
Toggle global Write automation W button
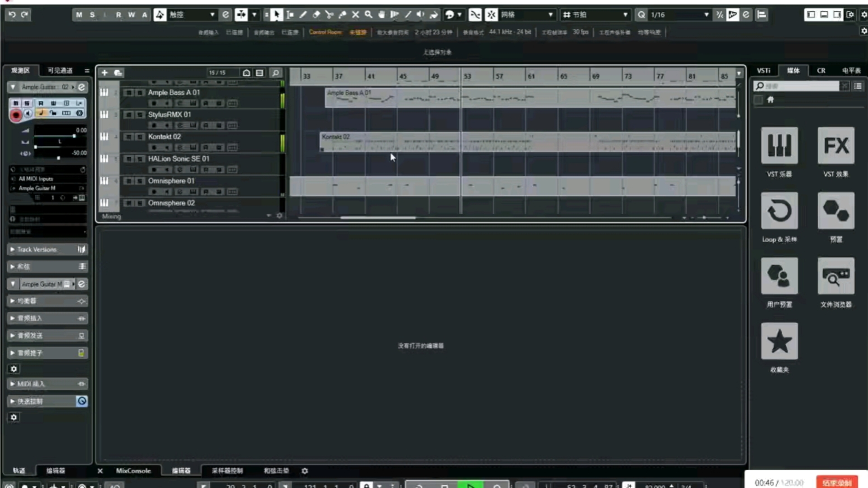(132, 15)
